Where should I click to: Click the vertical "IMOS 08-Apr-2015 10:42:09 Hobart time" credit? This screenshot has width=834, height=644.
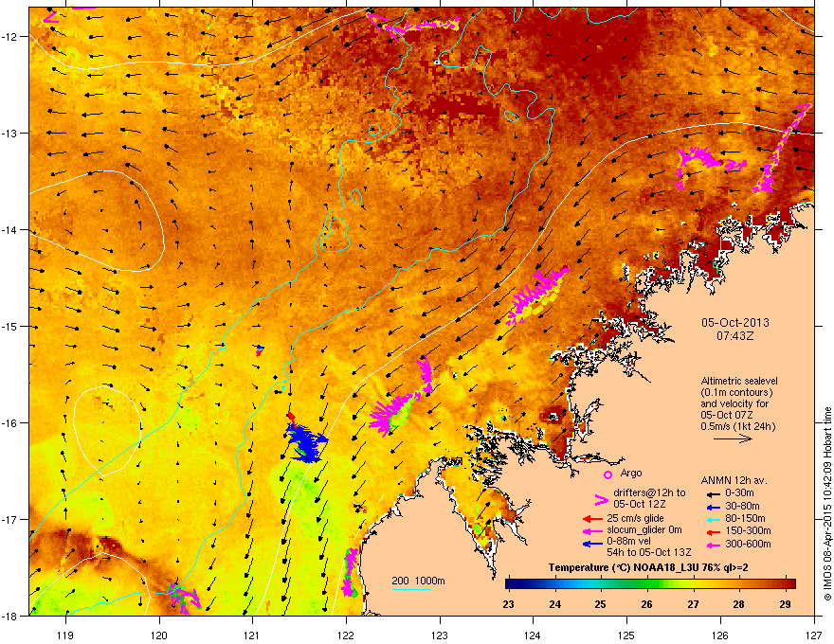827,504
